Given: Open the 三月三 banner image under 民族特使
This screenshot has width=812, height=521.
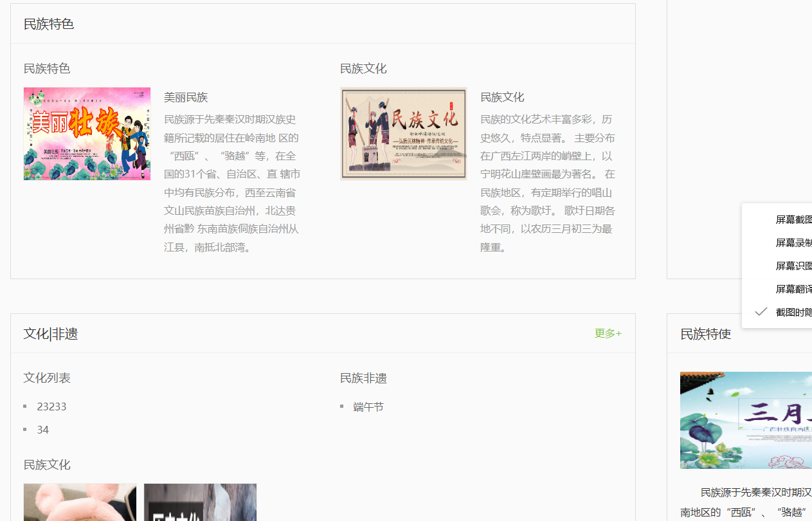Looking at the screenshot, I should click(x=746, y=420).
